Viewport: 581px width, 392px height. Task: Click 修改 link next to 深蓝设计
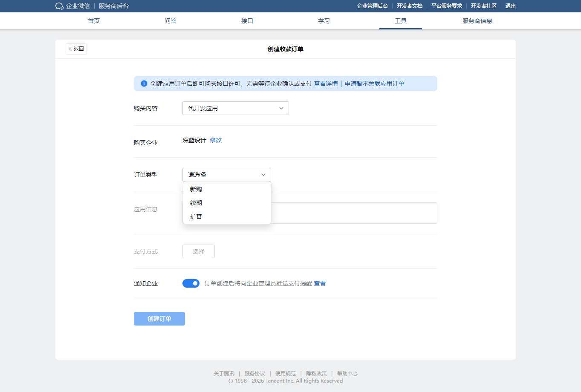pyautogui.click(x=216, y=140)
